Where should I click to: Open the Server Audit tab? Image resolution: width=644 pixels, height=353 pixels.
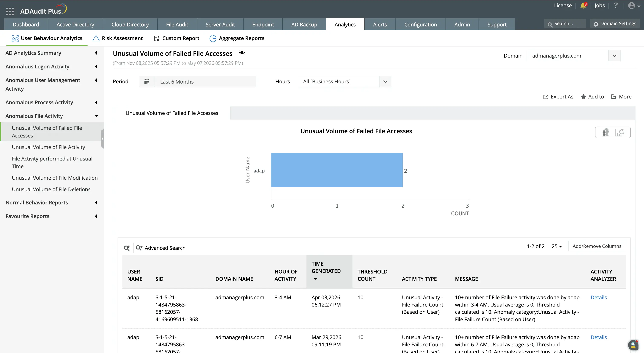(220, 25)
